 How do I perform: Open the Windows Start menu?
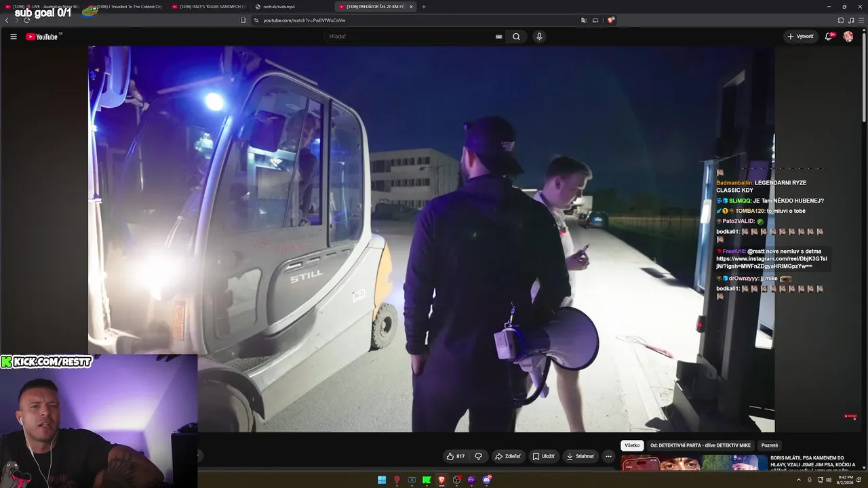(382, 480)
